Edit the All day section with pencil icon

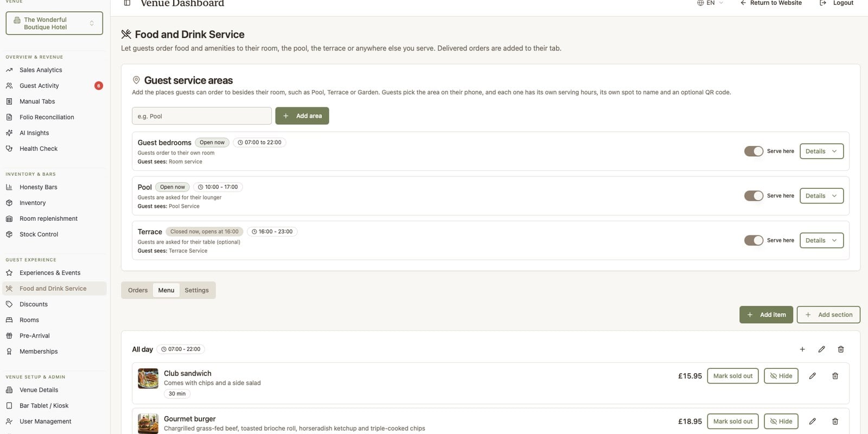(822, 349)
